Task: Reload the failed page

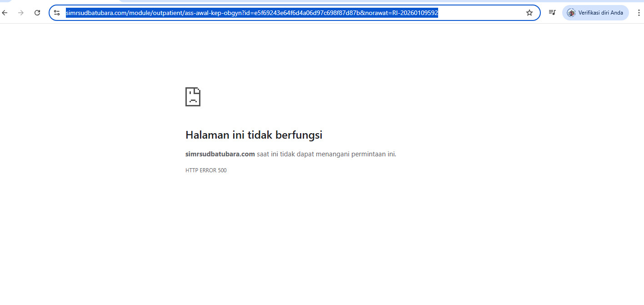Action: (37, 13)
